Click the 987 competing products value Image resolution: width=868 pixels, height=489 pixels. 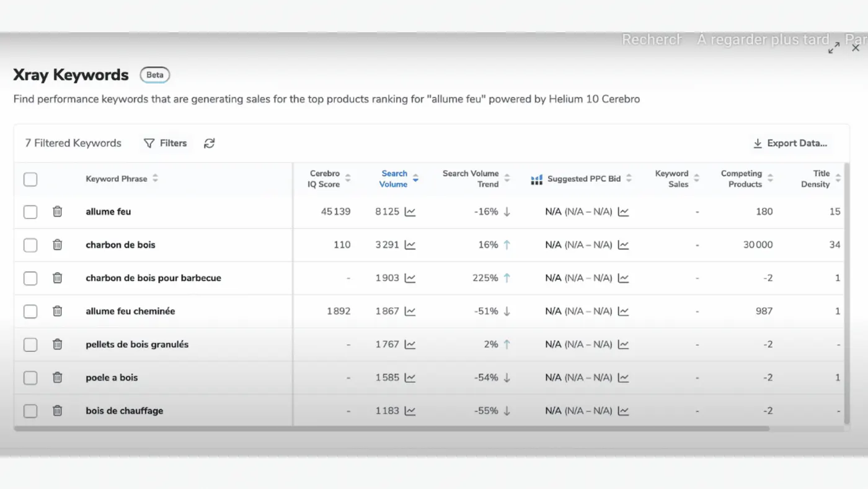(764, 311)
